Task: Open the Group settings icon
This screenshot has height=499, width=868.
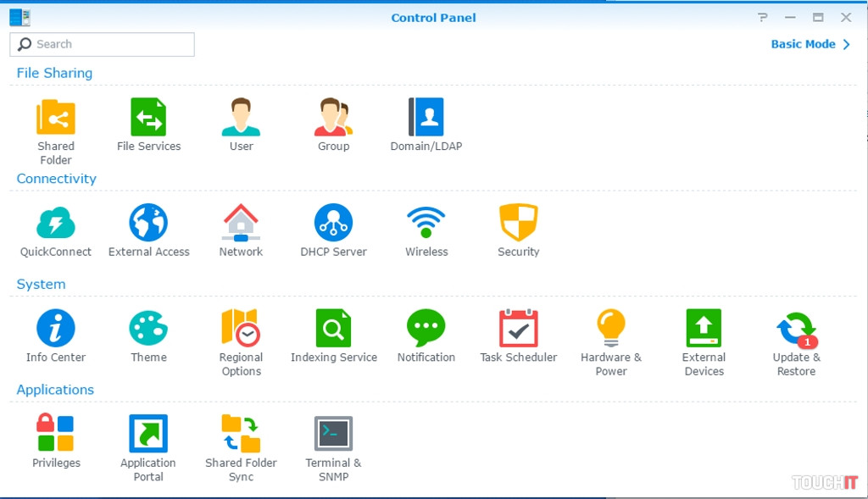Action: click(333, 117)
